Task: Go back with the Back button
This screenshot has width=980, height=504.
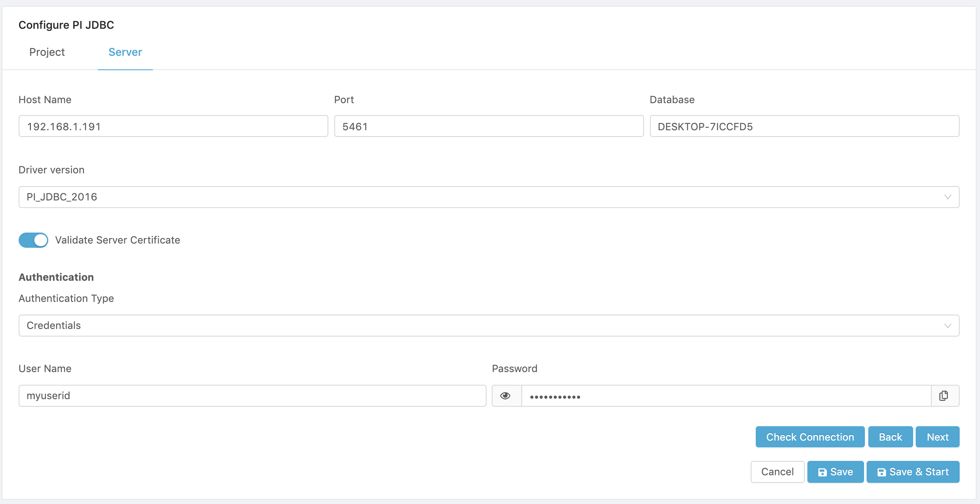Action: 890,437
